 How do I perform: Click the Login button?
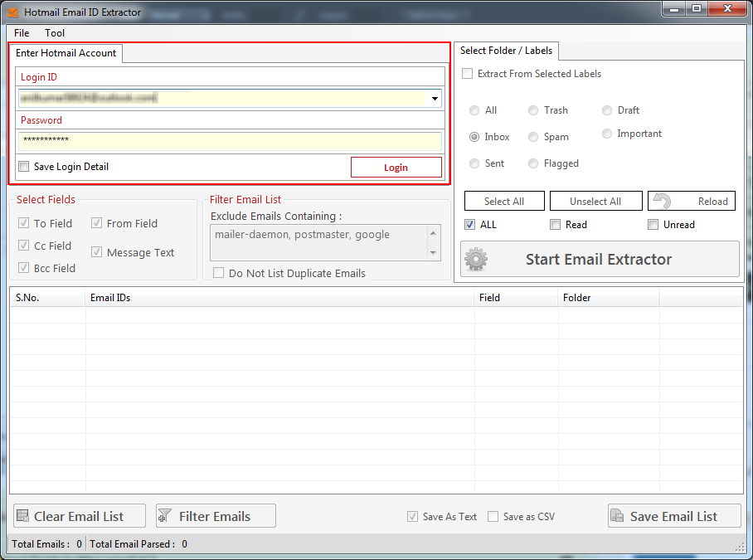pyautogui.click(x=396, y=167)
